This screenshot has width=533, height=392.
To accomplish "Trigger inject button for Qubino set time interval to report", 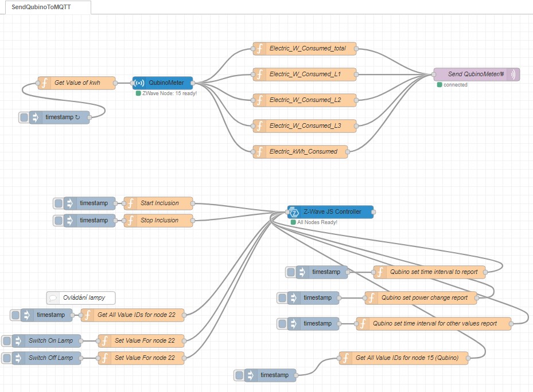I will click(x=291, y=272).
